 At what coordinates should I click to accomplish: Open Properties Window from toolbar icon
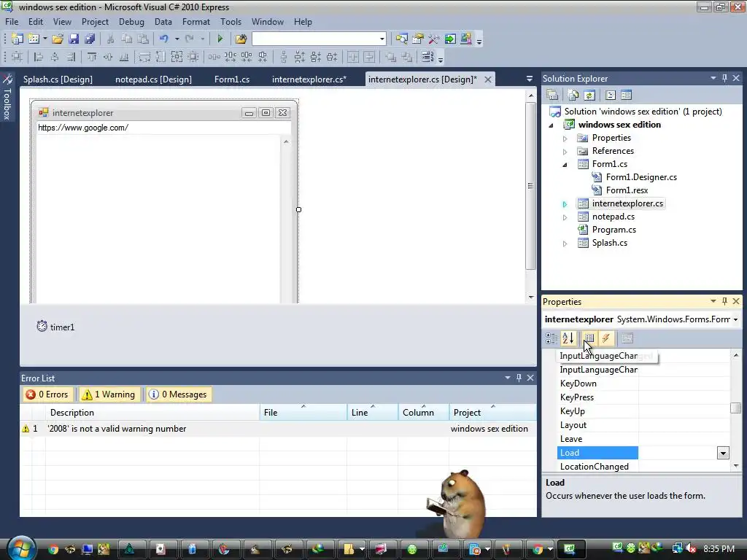click(x=418, y=39)
